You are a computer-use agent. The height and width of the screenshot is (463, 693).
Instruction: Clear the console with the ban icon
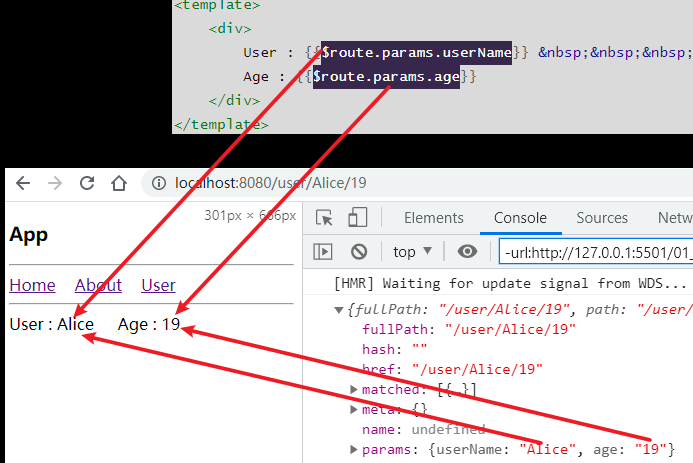[359, 252]
